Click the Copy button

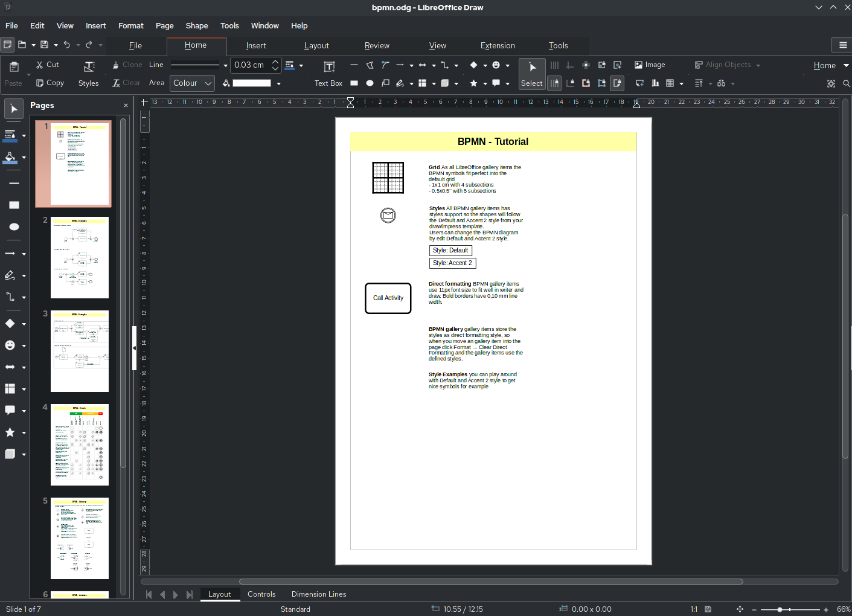[50, 83]
